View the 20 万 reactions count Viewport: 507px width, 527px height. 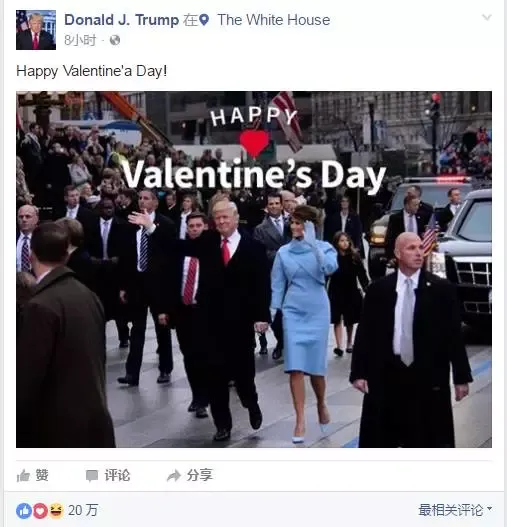(83, 511)
